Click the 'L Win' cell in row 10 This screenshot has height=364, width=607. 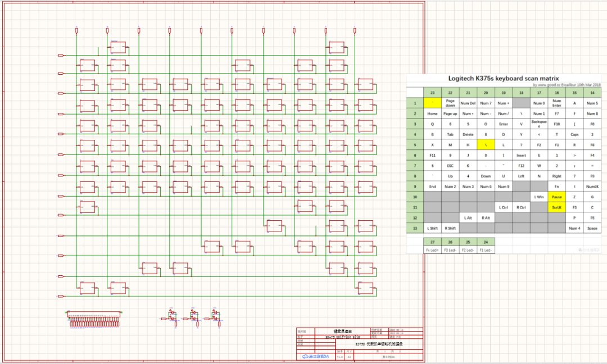(x=539, y=197)
